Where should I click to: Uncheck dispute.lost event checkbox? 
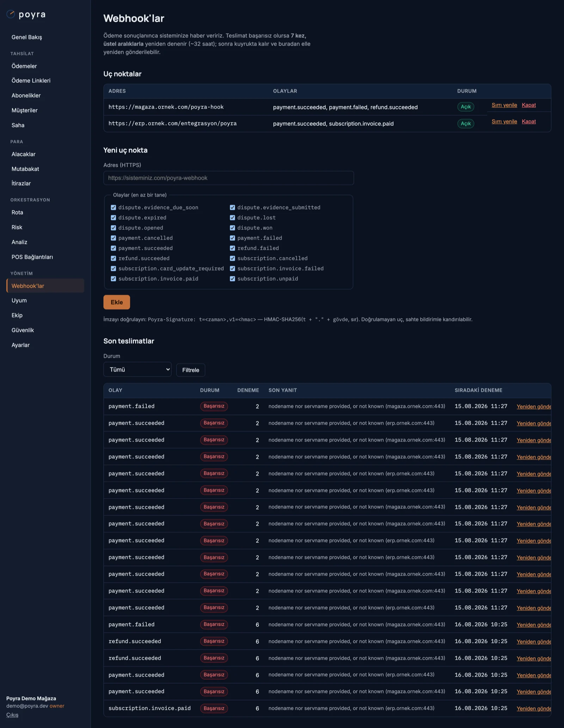pyautogui.click(x=232, y=218)
